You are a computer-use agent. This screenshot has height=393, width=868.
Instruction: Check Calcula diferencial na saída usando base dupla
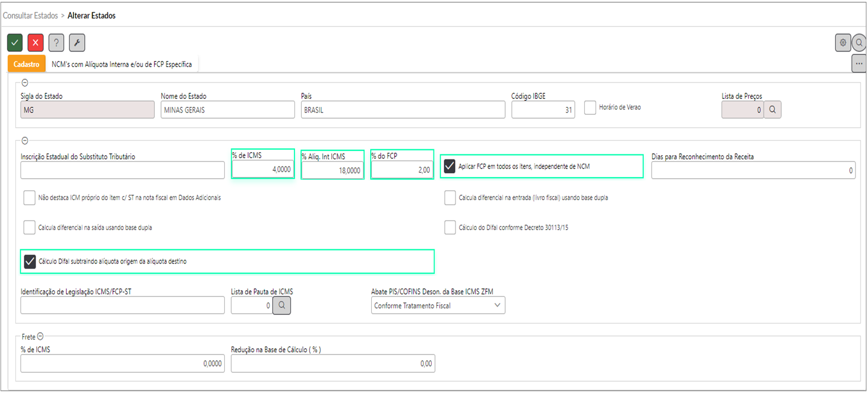[29, 227]
